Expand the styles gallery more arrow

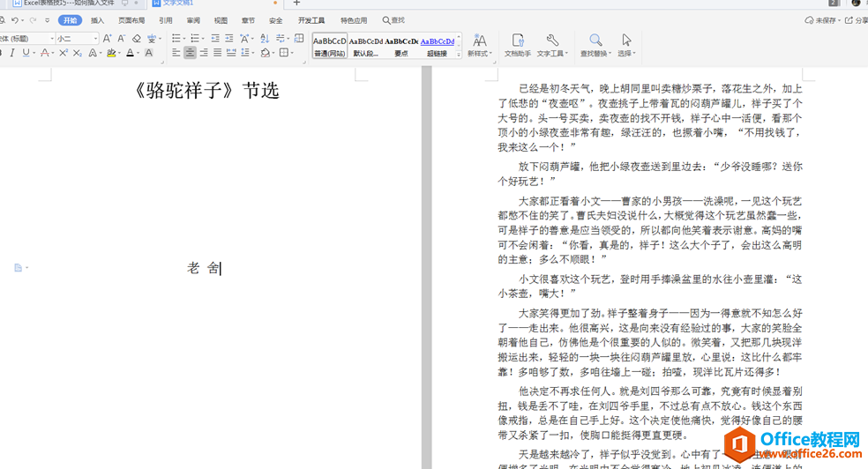(x=459, y=54)
